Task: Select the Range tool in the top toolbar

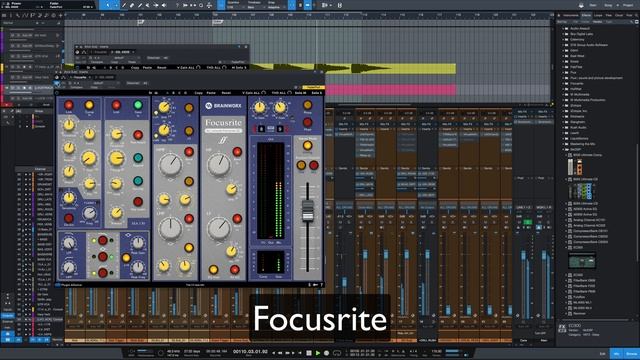Action: [116, 5]
